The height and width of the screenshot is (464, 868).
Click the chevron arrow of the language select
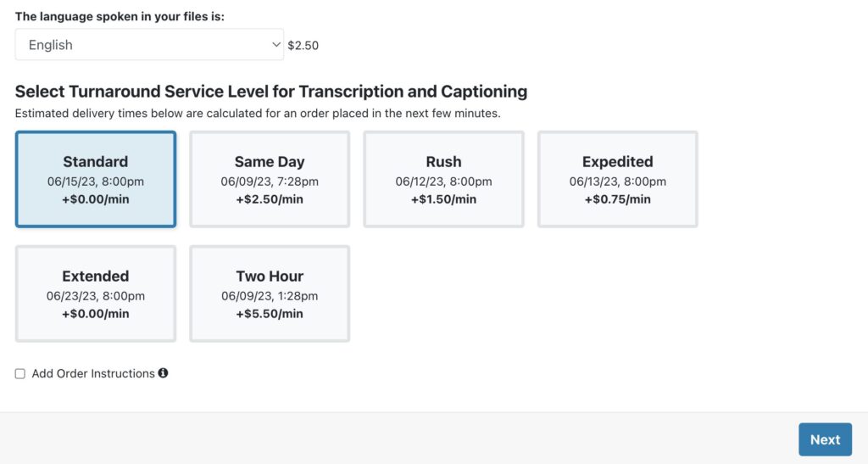(275, 44)
